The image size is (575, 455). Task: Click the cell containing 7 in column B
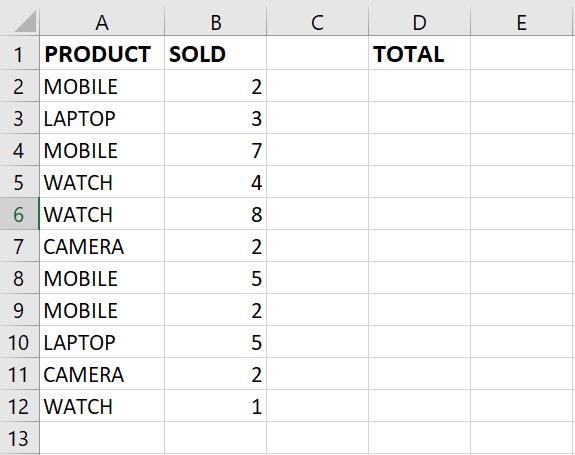pyautogui.click(x=216, y=150)
